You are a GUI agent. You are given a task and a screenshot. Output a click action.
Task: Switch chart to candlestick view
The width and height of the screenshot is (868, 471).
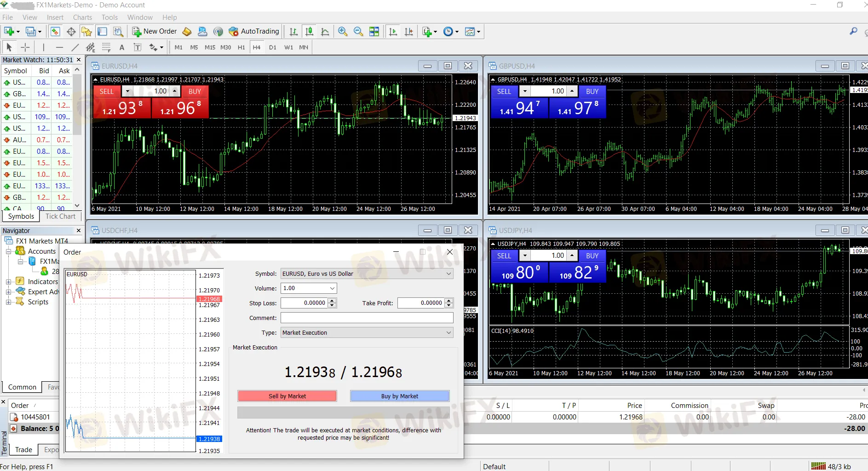310,31
